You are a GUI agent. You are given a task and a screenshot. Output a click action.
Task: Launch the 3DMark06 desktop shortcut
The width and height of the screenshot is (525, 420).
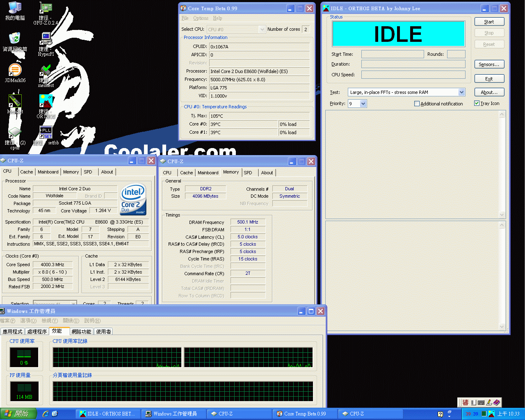point(15,73)
